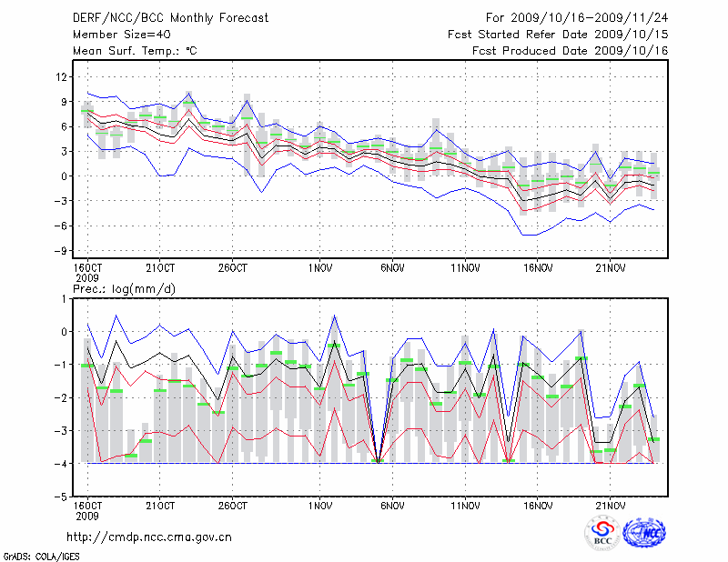Click the NCC globe logo
The image size is (728, 562).
click(644, 533)
